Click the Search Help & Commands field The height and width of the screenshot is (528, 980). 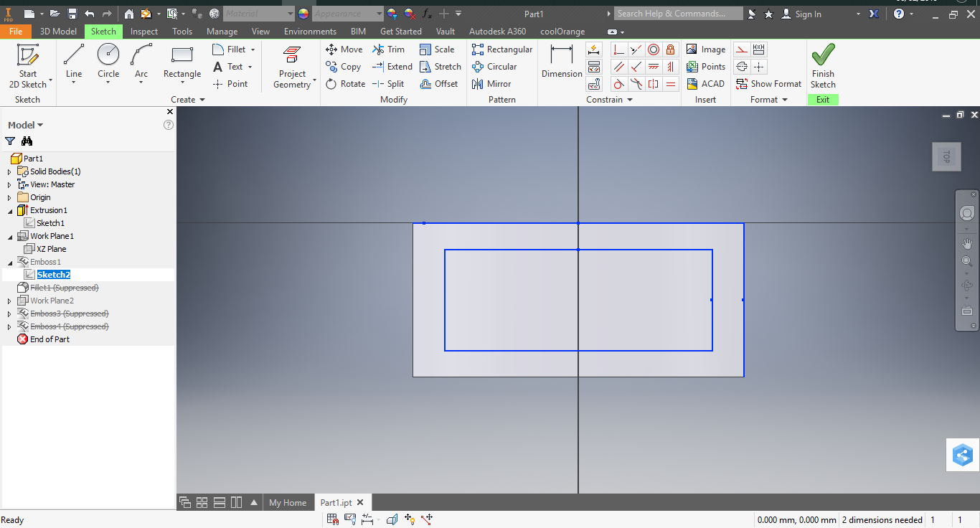tap(679, 14)
